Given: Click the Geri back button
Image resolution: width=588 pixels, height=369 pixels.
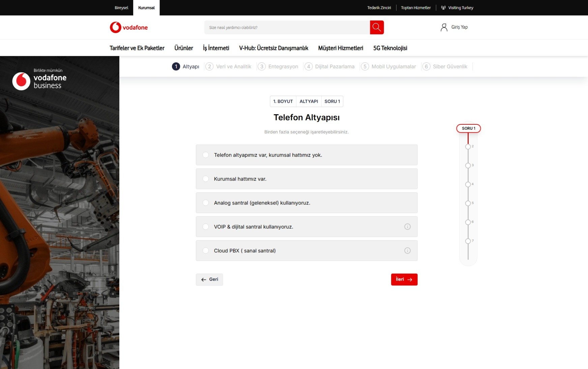Looking at the screenshot, I should (209, 279).
